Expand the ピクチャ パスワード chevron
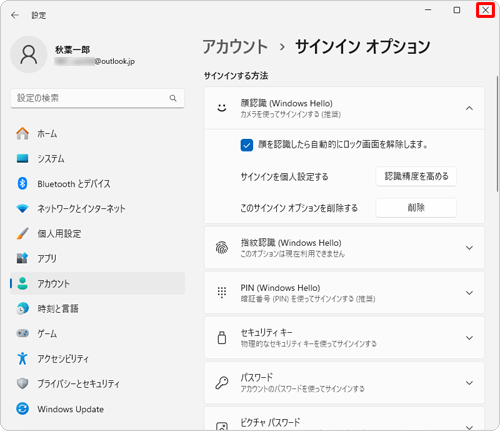Screen dimensions: 500x431 click(x=469, y=427)
